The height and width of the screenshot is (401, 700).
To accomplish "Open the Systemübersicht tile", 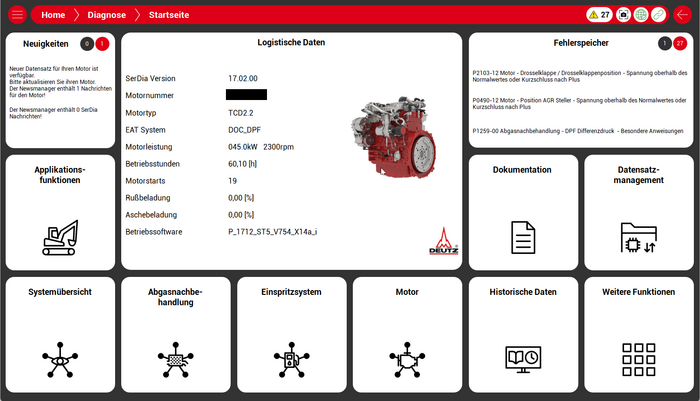I will click(60, 335).
